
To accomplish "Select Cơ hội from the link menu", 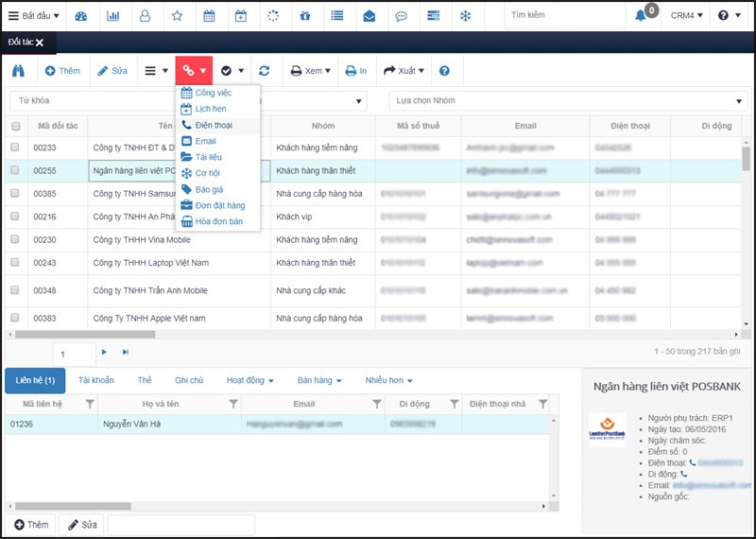I will click(x=218, y=173).
